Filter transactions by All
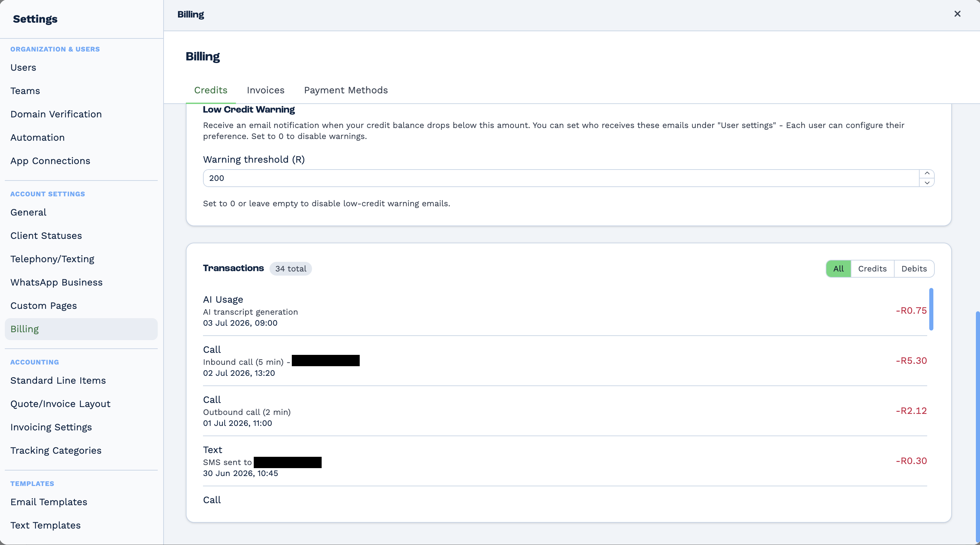Screen dimensions: 980x545 (x=838, y=269)
